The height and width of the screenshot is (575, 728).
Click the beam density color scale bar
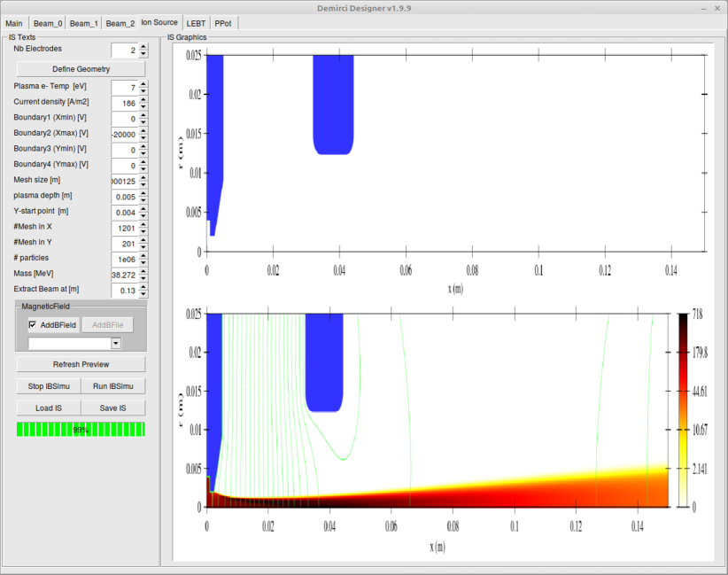coord(683,410)
